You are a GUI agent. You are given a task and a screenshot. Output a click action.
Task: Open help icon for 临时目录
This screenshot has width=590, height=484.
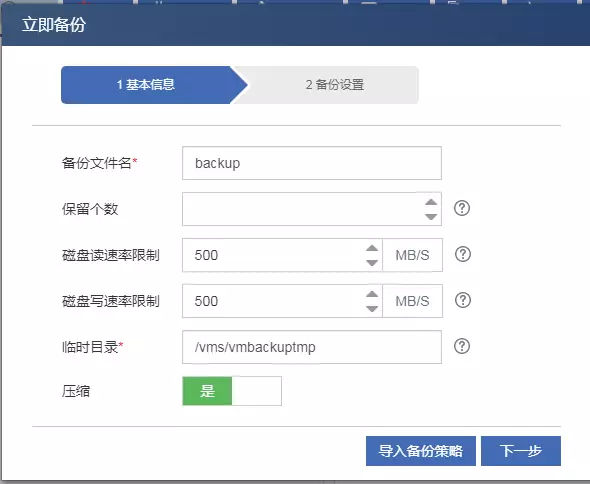click(462, 346)
